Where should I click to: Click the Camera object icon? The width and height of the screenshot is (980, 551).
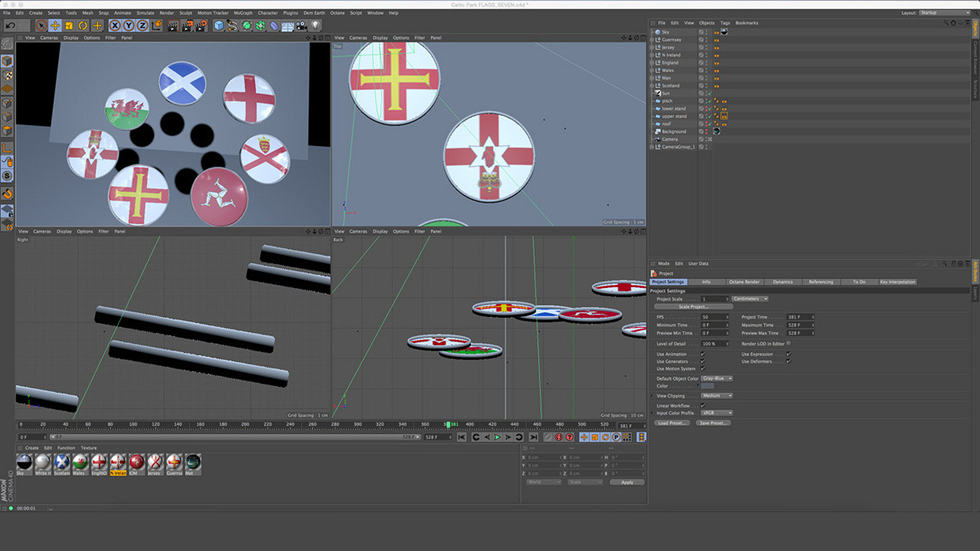click(x=302, y=26)
